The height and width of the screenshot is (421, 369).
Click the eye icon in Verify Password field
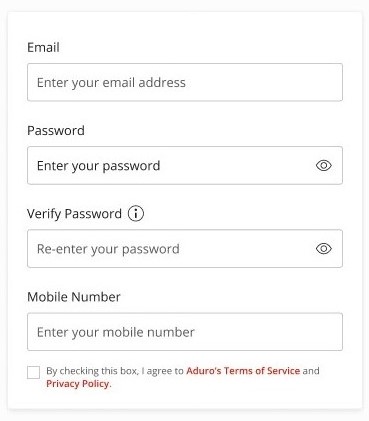323,248
